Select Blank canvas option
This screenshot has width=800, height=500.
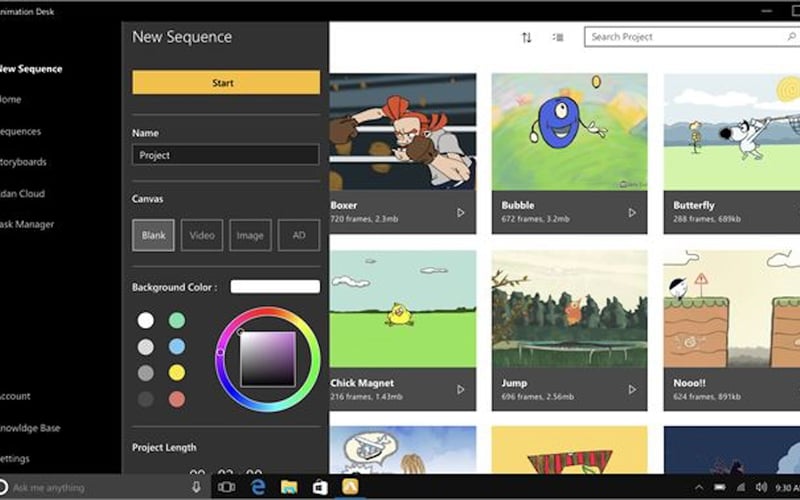[x=153, y=235]
